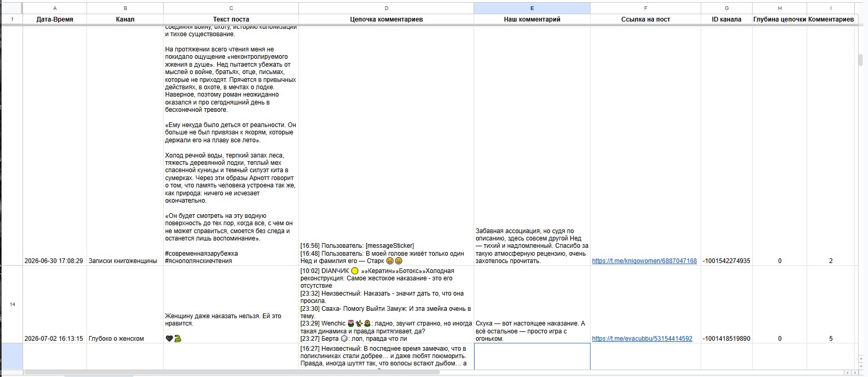Select the date cell 2026-07-02 16:13:15
868x377 pixels.
pyautogui.click(x=55, y=305)
